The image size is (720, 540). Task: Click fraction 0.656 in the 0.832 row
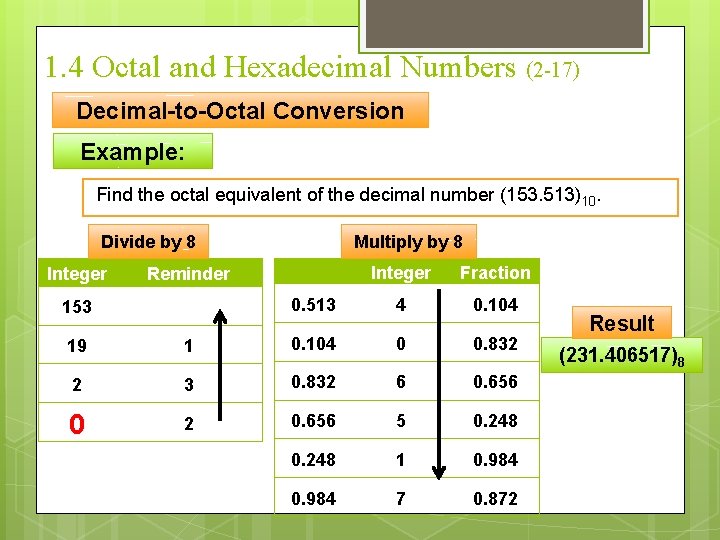coord(495,382)
